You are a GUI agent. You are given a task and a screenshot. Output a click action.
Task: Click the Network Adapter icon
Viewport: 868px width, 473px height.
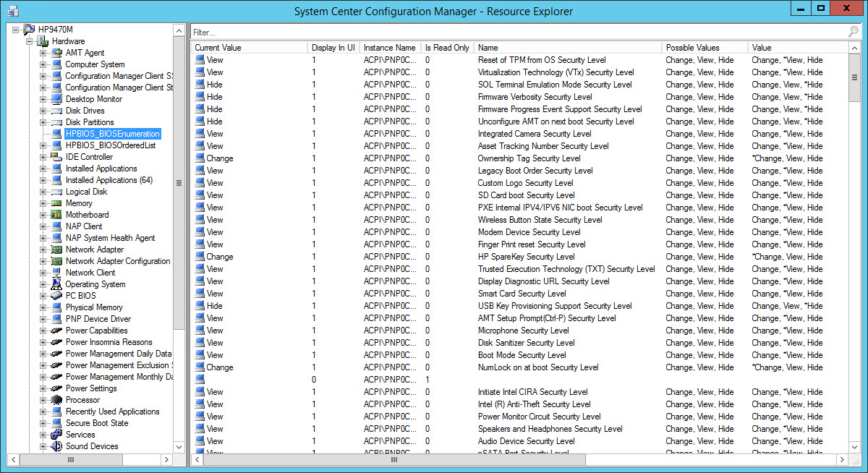pos(56,250)
